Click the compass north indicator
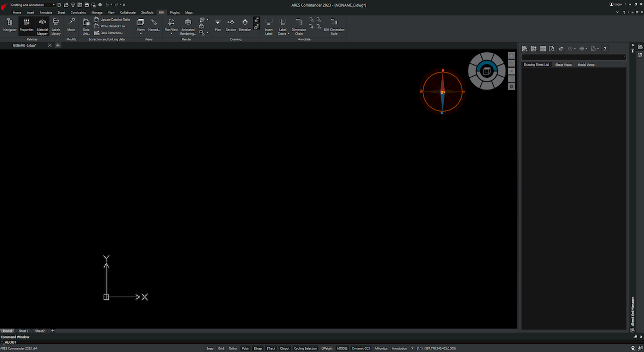The width and height of the screenshot is (644, 352). click(443, 71)
